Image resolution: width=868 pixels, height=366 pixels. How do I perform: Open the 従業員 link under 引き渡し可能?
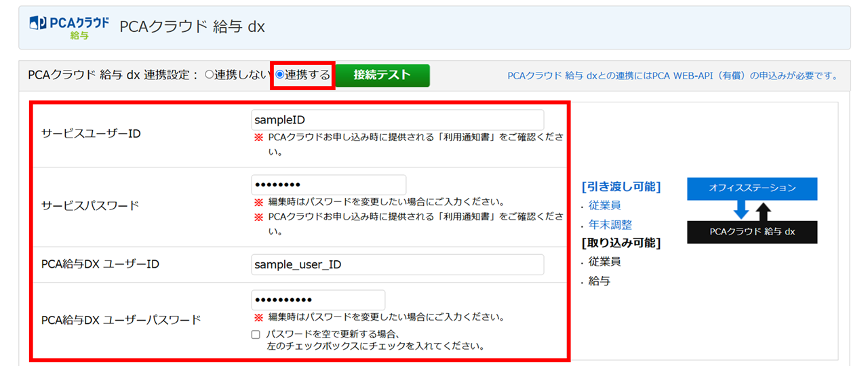[x=605, y=205]
